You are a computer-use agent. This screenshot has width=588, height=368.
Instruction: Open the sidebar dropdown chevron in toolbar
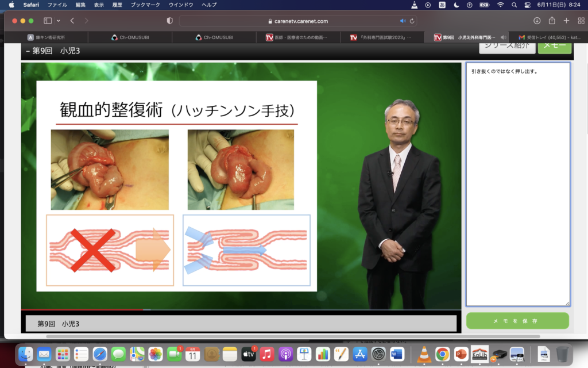point(57,21)
